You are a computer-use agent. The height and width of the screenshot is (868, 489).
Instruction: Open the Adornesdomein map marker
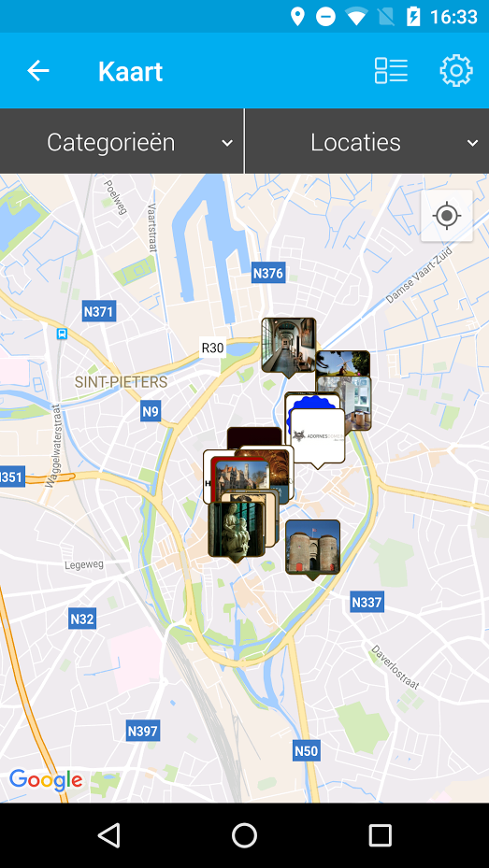pos(318,436)
